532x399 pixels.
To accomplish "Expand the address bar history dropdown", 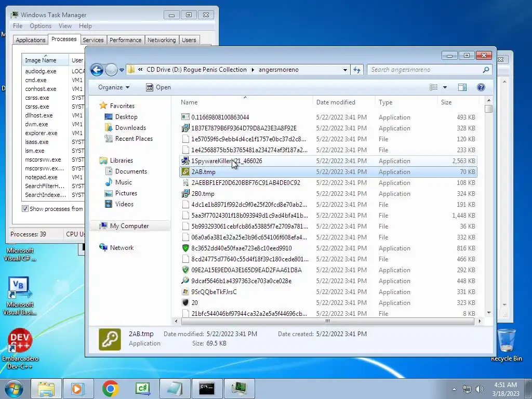I will (x=345, y=70).
